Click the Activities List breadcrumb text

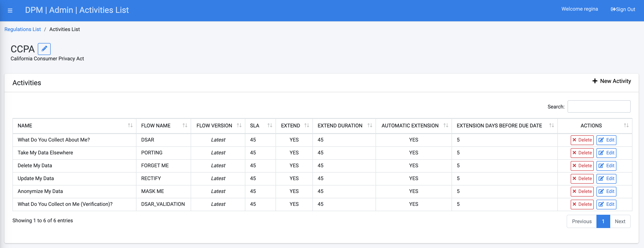tap(64, 30)
